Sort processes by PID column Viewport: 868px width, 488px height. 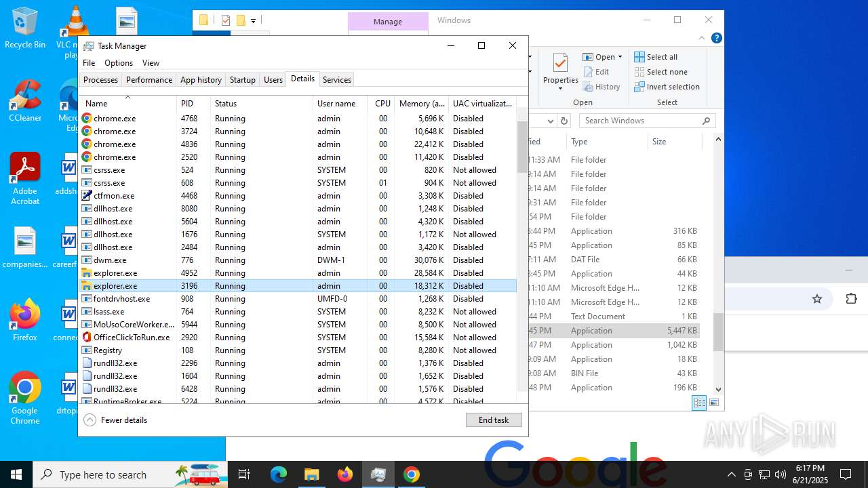click(x=193, y=104)
